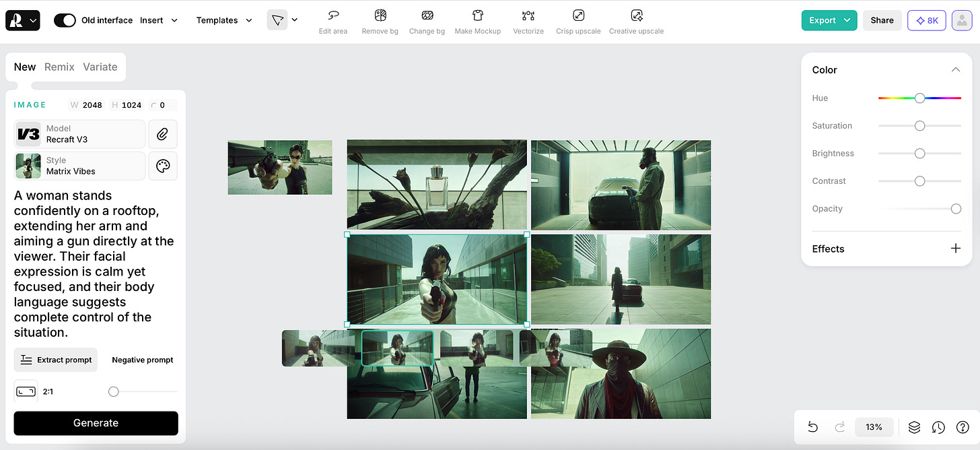980x450 pixels.
Task: Open the 13% zoom level control
Action: click(874, 427)
